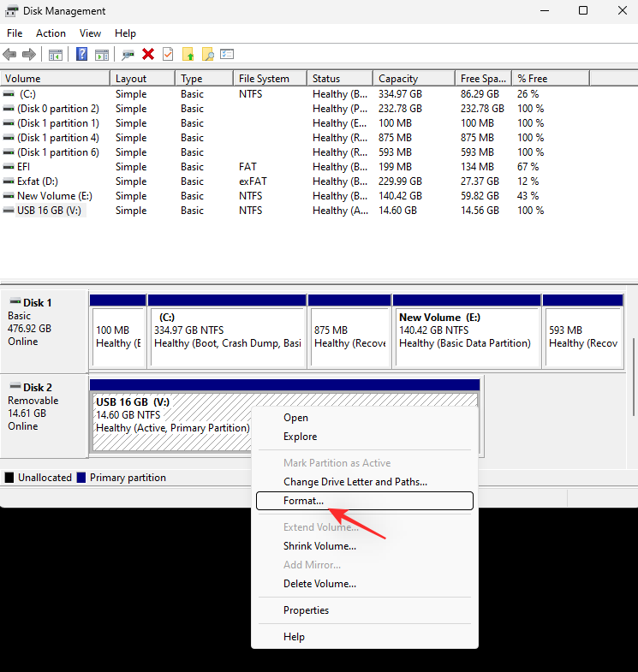Image resolution: width=638 pixels, height=672 pixels.
Task: Click the document checkmark Properties icon
Action: [168, 54]
